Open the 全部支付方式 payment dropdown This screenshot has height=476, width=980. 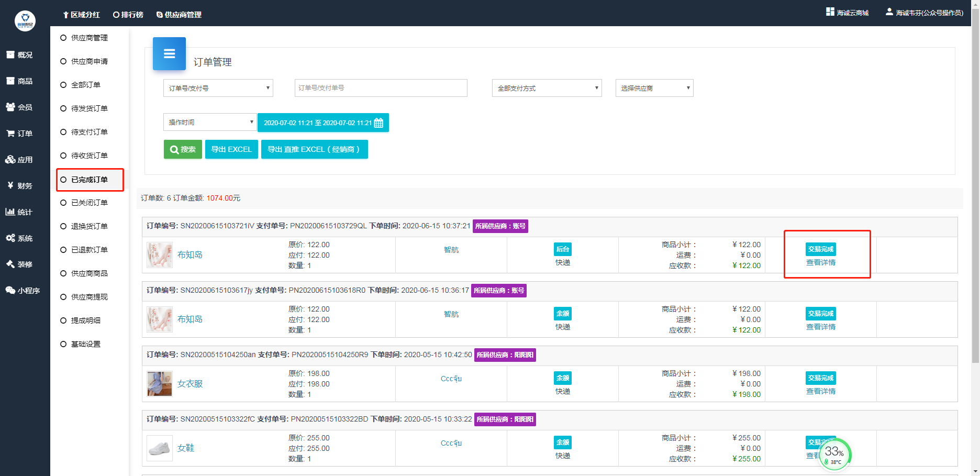coord(547,88)
